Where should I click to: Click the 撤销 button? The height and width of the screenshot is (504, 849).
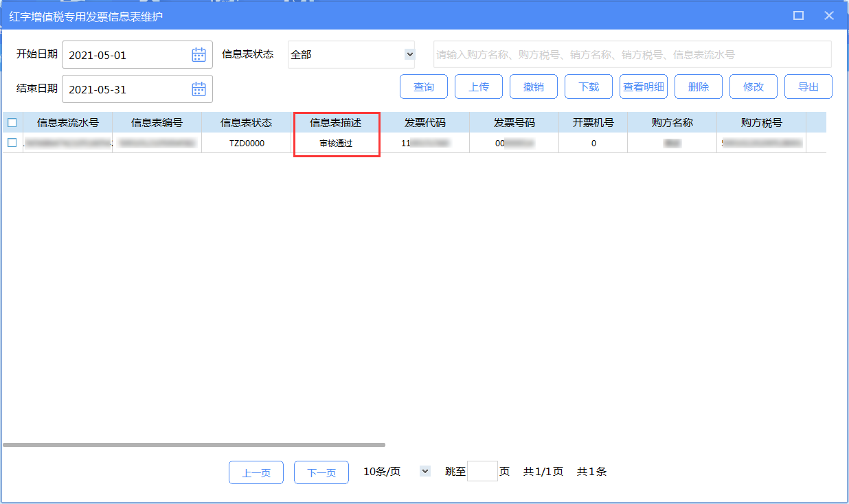pyautogui.click(x=534, y=87)
